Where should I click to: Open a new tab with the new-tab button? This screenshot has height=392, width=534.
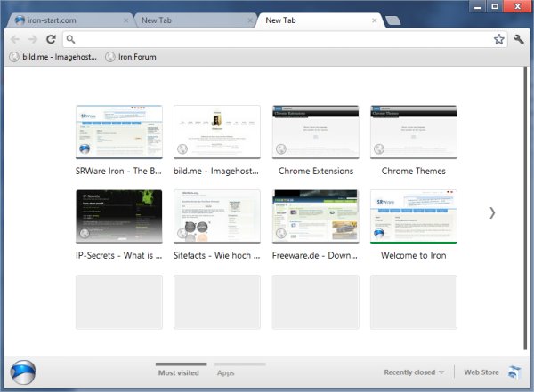pyautogui.click(x=393, y=20)
